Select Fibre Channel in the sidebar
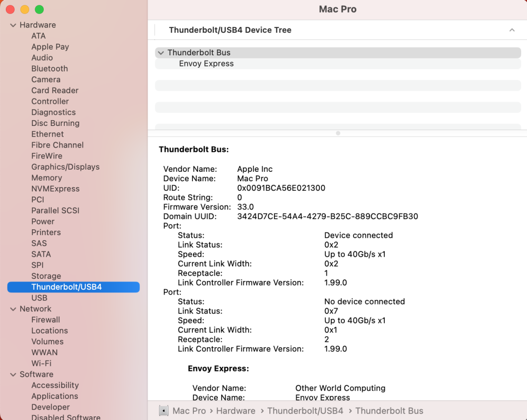 click(57, 145)
